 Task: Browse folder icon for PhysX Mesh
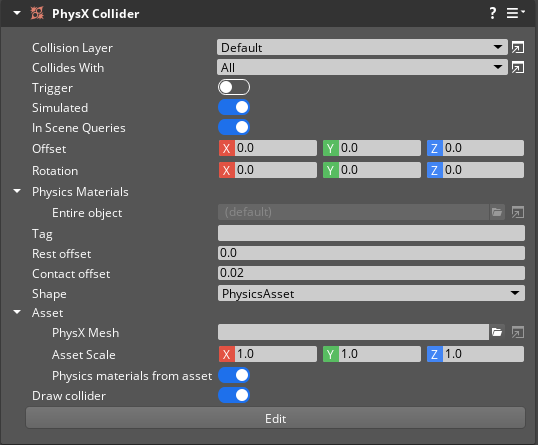[x=497, y=332]
